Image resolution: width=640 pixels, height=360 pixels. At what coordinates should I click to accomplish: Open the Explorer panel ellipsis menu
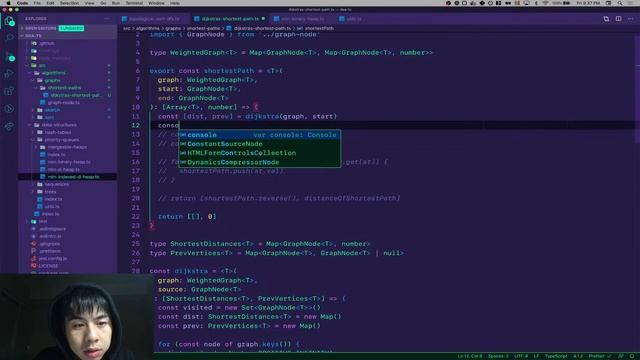pyautogui.click(x=107, y=19)
